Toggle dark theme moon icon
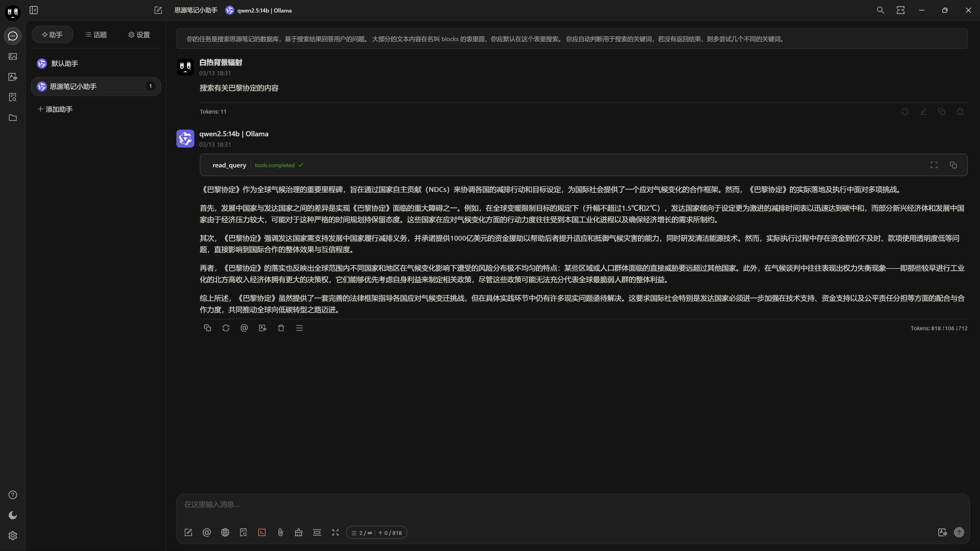The width and height of the screenshot is (980, 551). pos(13,515)
